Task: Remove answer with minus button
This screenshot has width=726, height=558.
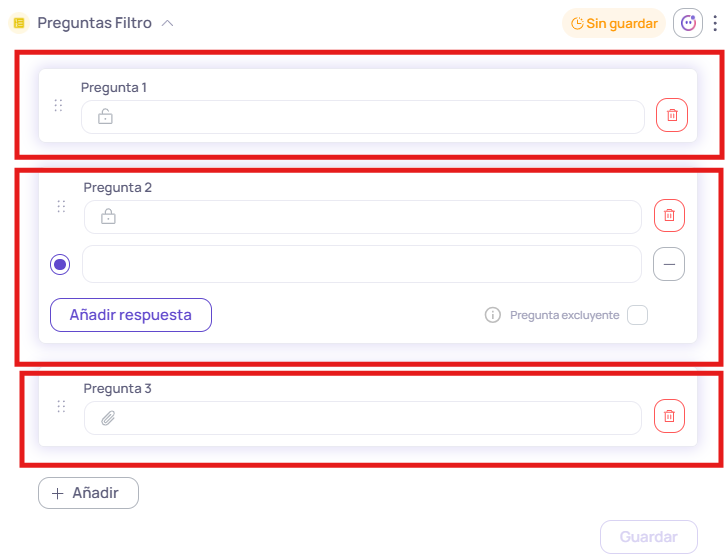Action: (x=668, y=264)
